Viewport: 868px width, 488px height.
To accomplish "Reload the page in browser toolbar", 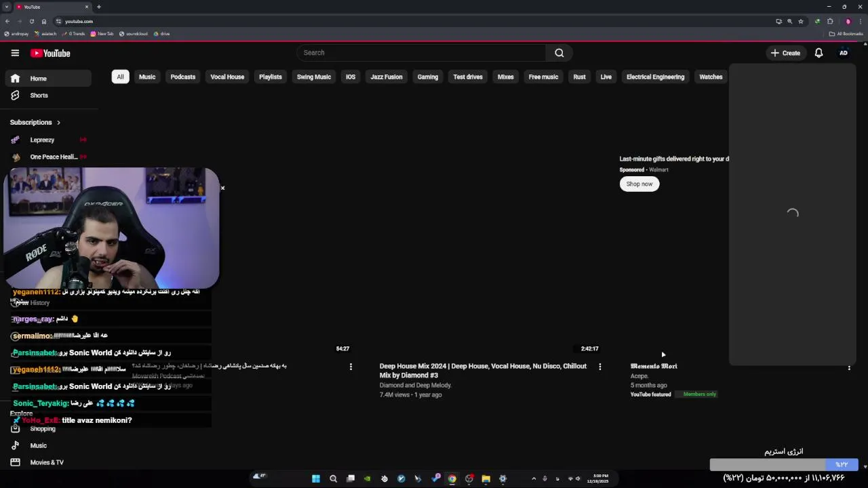I will click(x=31, y=22).
